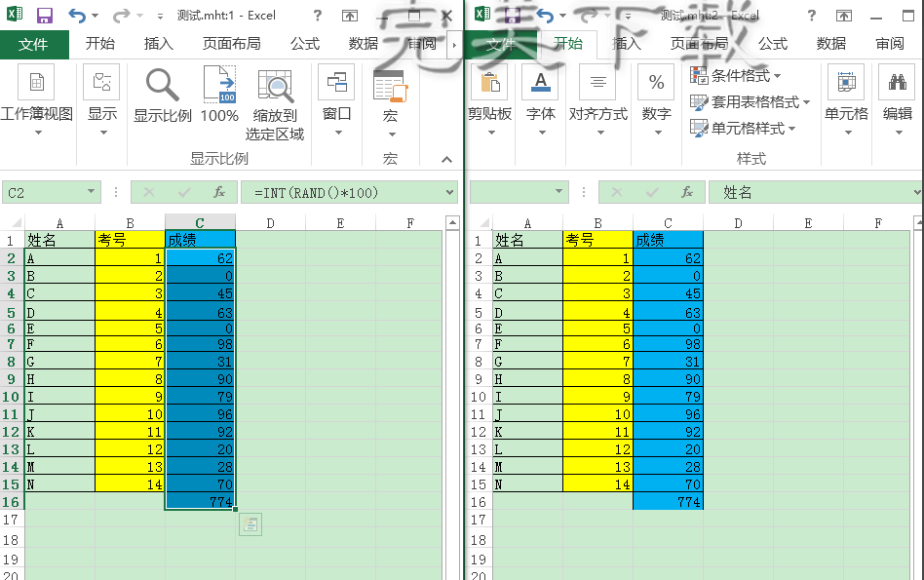The height and width of the screenshot is (580, 924).
Task: Click name cell N in right sheet
Action: pyautogui.click(x=527, y=483)
